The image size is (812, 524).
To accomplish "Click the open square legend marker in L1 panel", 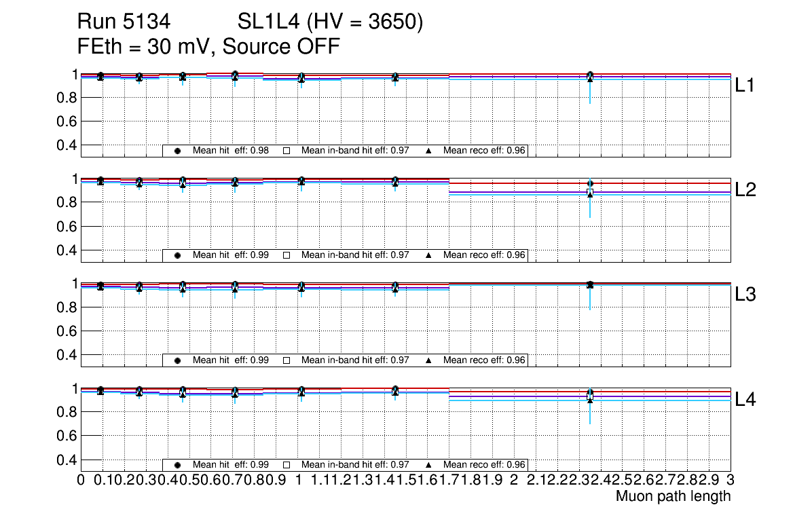I will pyautogui.click(x=287, y=151).
